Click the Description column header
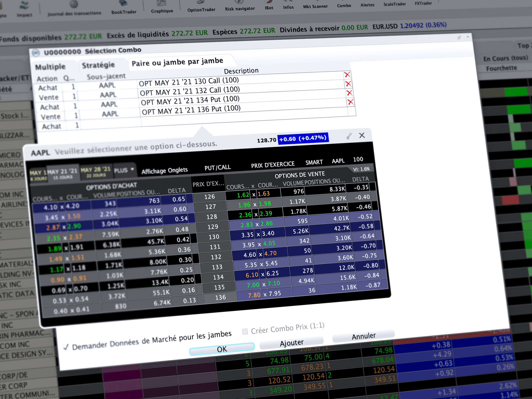Image resolution: width=532 pixels, height=399 pixels. tap(241, 71)
